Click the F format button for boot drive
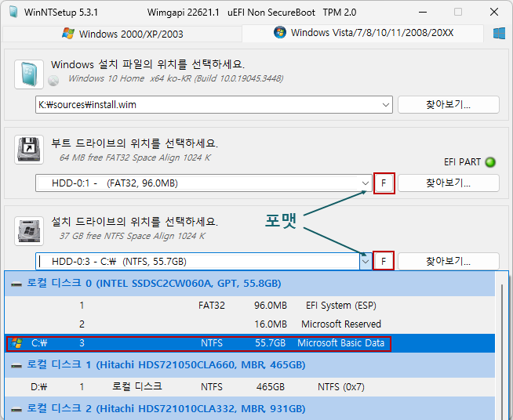 pos(384,183)
